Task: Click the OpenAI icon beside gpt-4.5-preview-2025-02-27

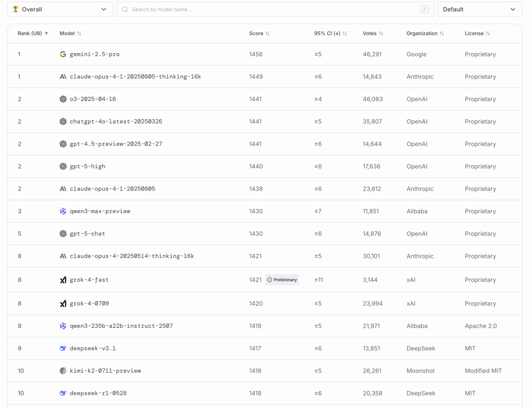Action: [x=63, y=144]
